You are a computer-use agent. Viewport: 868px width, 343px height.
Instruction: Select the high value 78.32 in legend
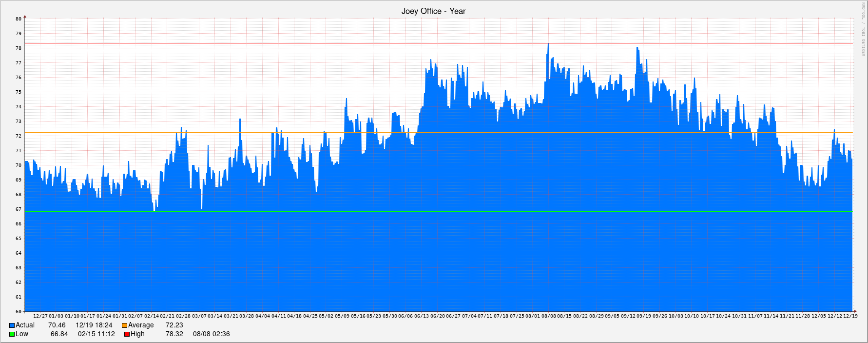174,334
